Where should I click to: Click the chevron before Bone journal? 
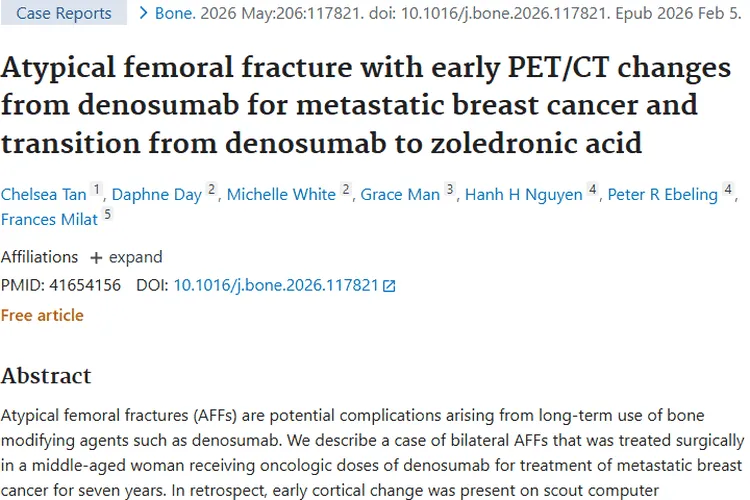[144, 13]
